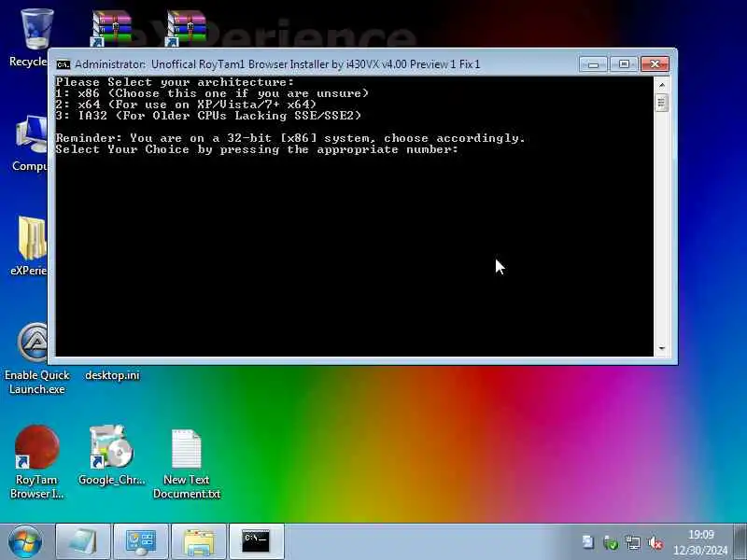Click the muted volume tray icon
This screenshot has height=560, width=747.
655,542
